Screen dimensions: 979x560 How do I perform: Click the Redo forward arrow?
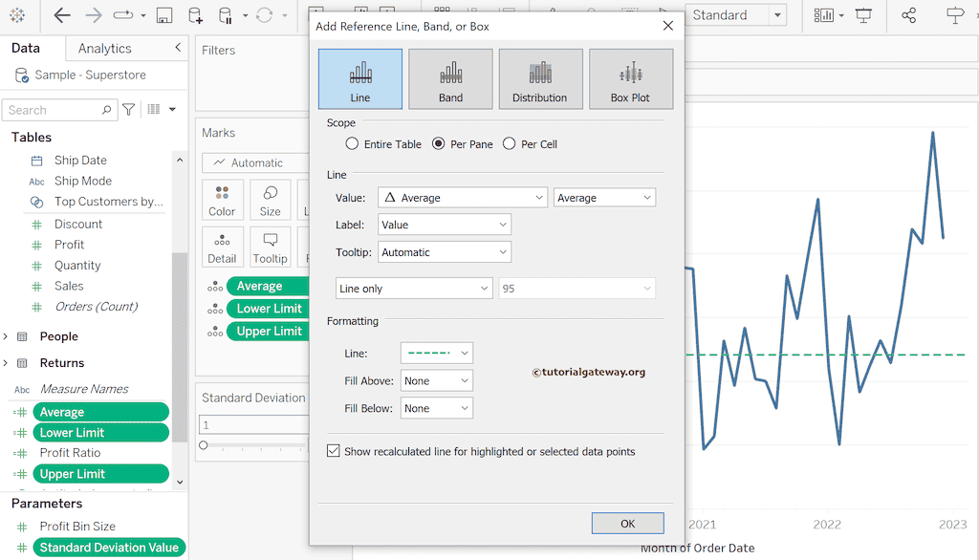(94, 15)
